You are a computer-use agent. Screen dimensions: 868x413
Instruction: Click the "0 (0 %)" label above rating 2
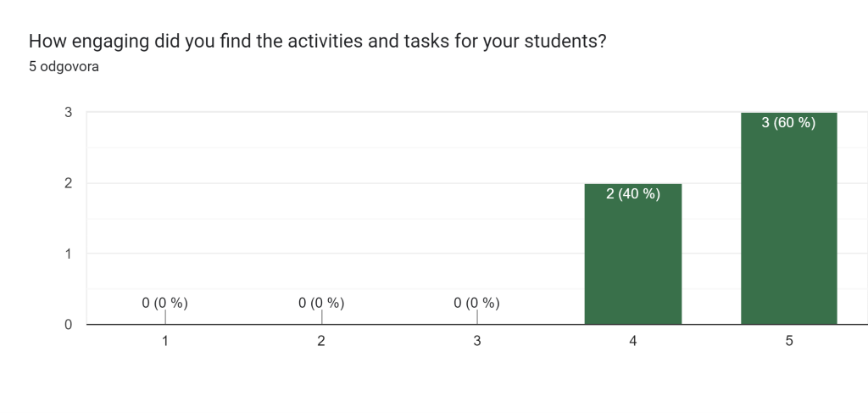coord(321,302)
